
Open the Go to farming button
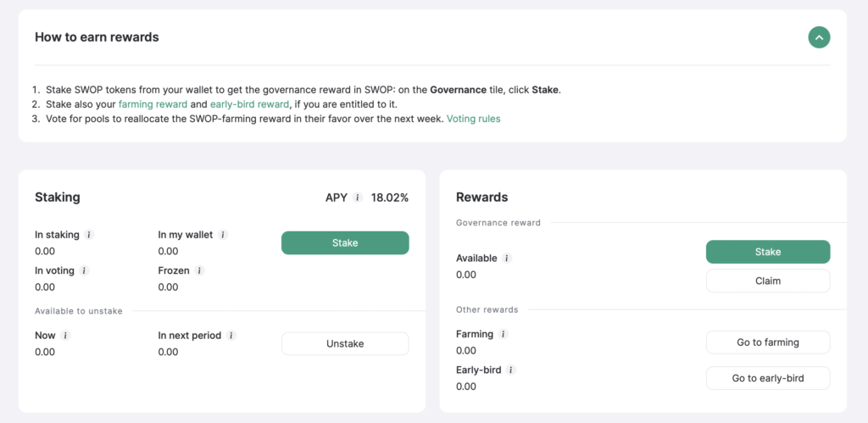(768, 342)
